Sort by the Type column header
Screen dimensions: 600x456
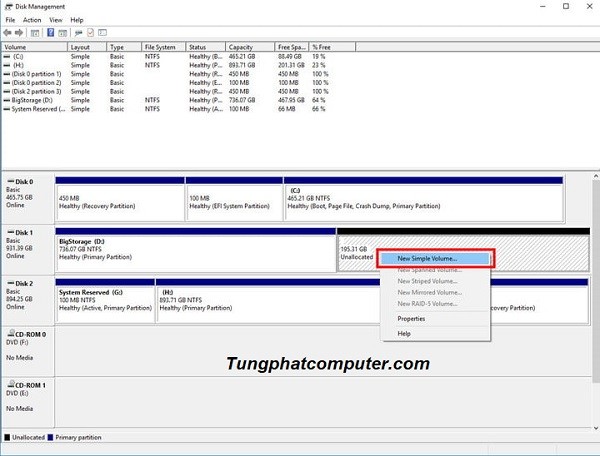pos(124,47)
